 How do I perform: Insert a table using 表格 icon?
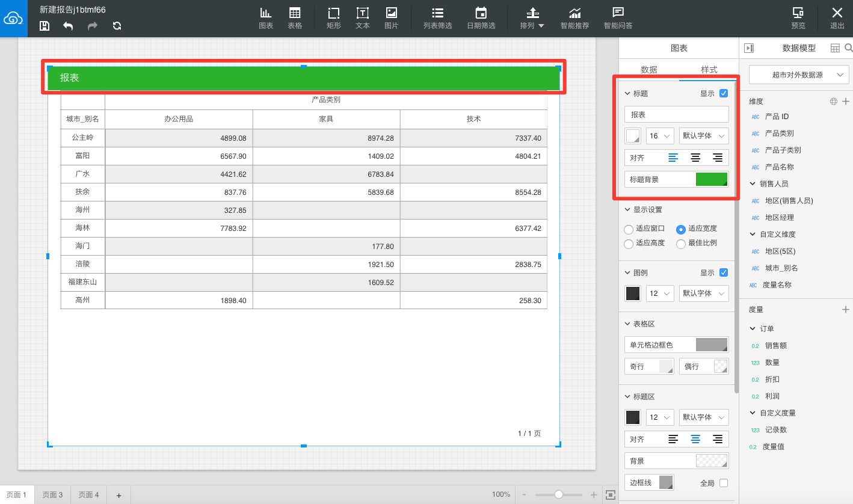[295, 18]
